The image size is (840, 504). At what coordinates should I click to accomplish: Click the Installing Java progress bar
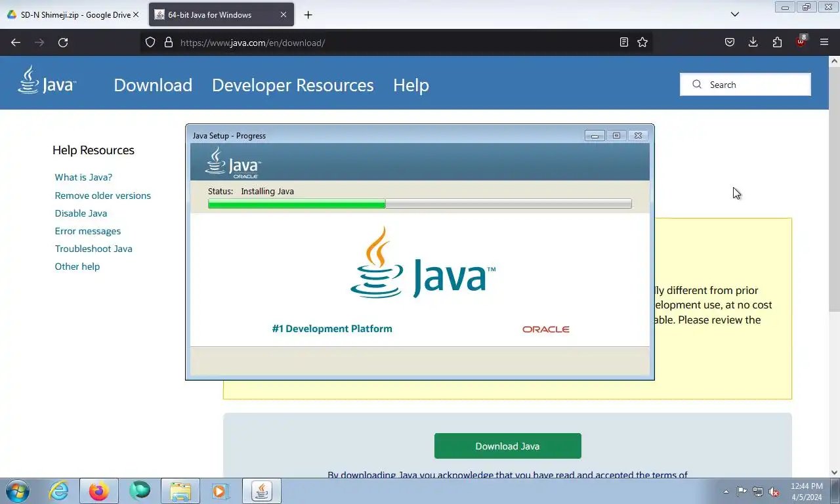pyautogui.click(x=419, y=204)
